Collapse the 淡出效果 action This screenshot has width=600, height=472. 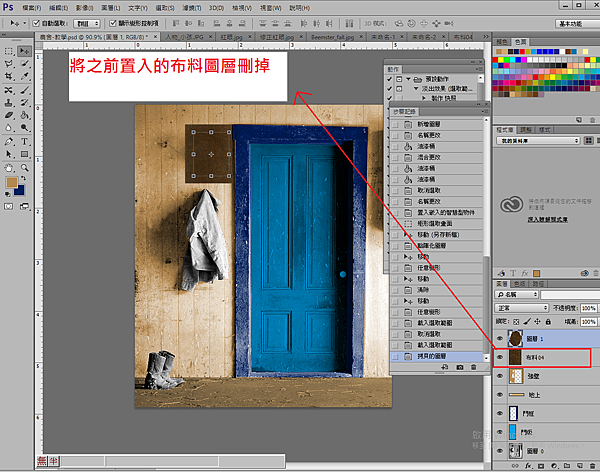click(x=416, y=88)
